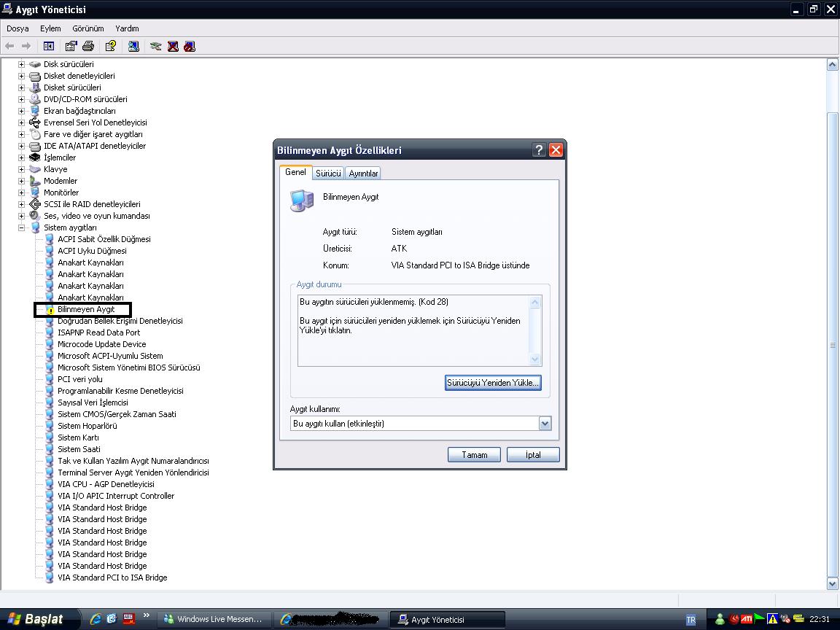
Task: Select Microcode Update Device
Action: point(102,344)
